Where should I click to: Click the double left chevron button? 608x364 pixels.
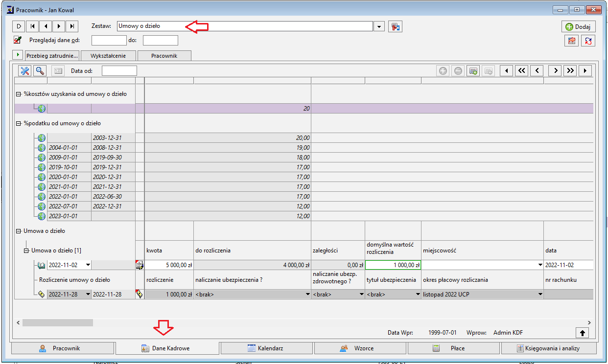pyautogui.click(x=521, y=71)
